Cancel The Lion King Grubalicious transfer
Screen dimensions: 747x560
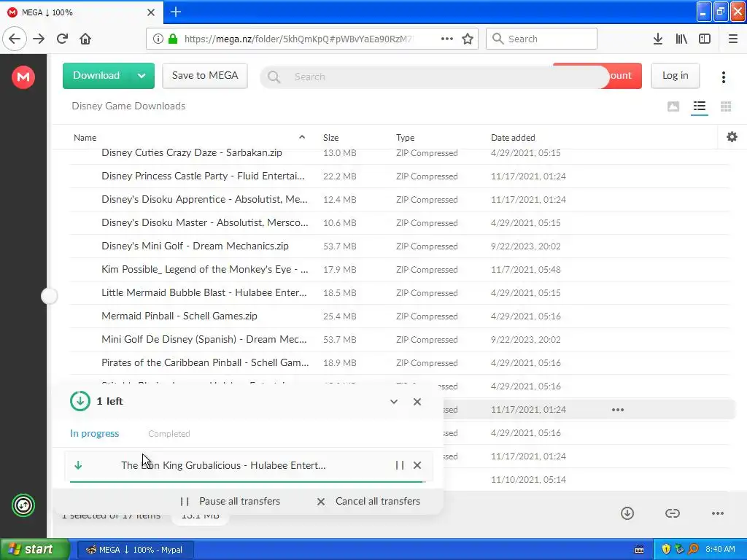click(x=417, y=465)
